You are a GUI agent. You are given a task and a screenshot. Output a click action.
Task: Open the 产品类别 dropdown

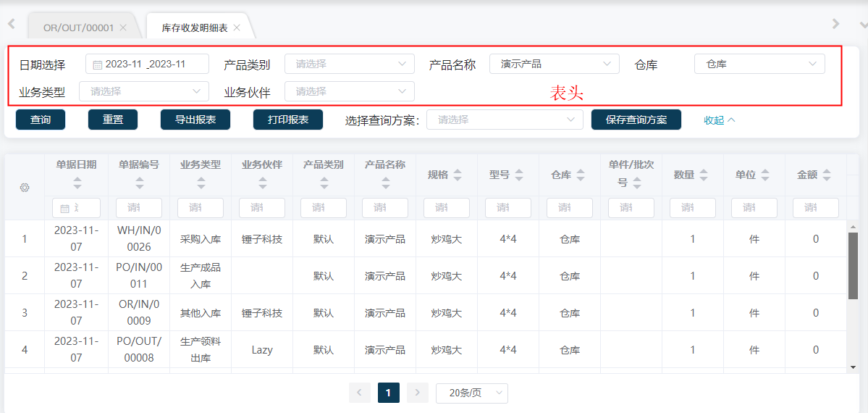(349, 64)
